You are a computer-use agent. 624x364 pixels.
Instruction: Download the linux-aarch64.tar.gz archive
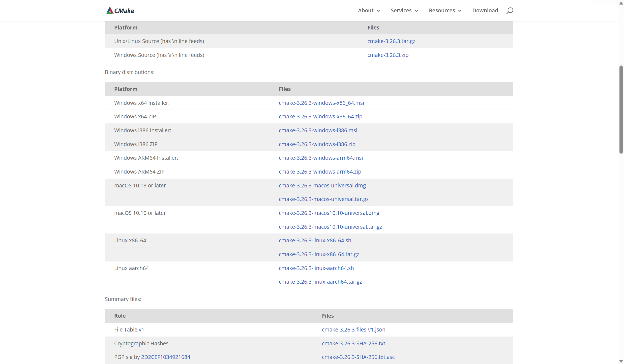pos(320,282)
